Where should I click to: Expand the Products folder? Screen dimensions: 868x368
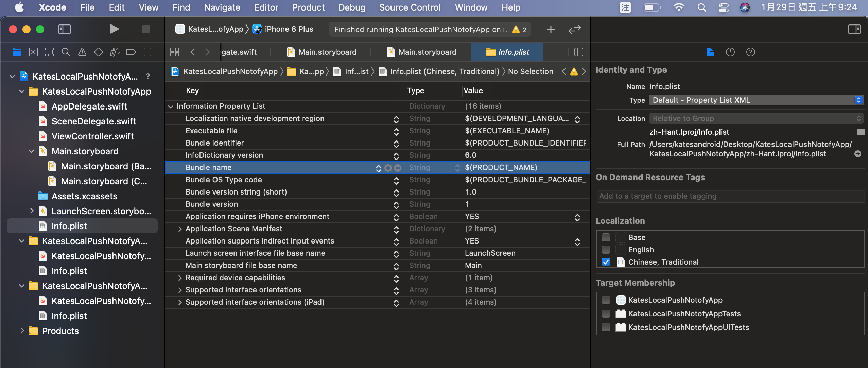click(22, 331)
